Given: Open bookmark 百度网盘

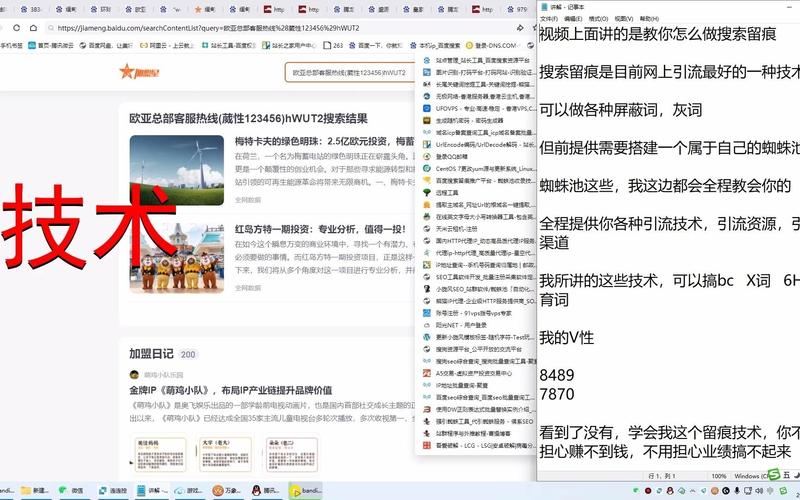Looking at the screenshot, I should [x=106, y=45].
